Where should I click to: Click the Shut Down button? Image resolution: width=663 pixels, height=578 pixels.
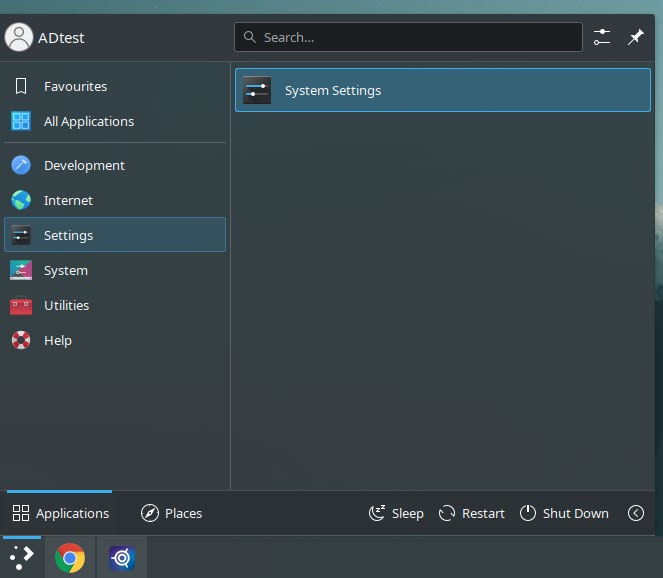point(564,513)
